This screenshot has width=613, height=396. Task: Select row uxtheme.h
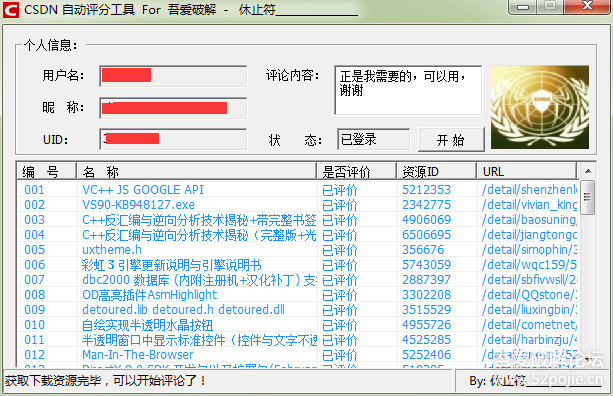pos(297,249)
